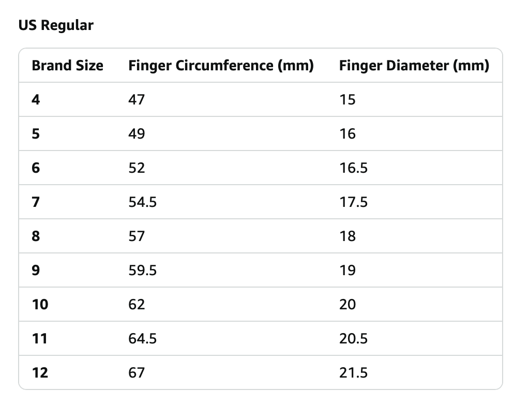Click the 54.5 circumference value
Viewport: 514px width, 420px height.
142,202
